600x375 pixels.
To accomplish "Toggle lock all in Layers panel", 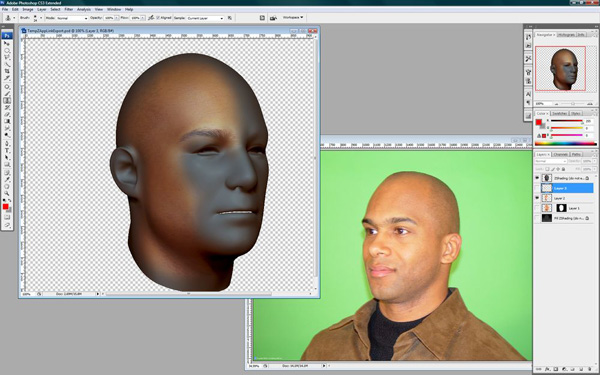I will coord(562,169).
